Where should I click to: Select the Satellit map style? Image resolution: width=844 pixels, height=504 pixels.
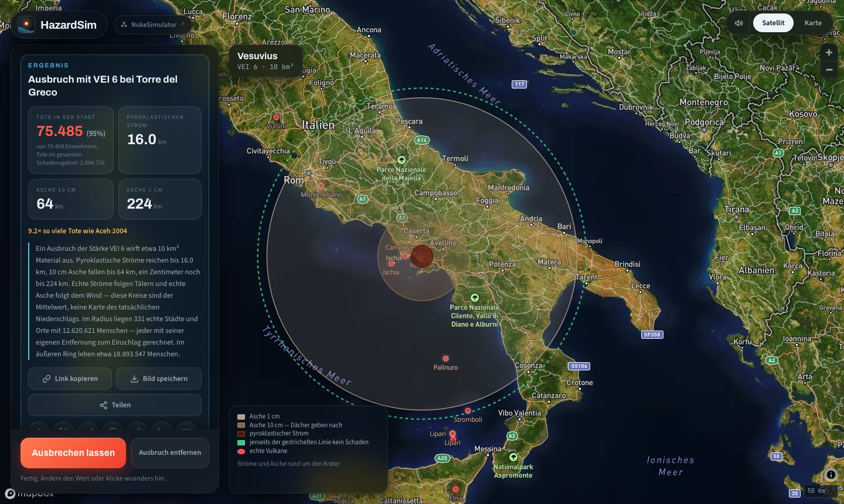pyautogui.click(x=773, y=23)
